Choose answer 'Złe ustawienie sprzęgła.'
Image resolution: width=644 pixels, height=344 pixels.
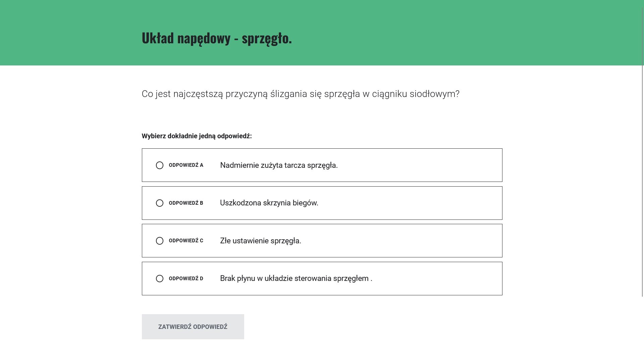coord(261,241)
